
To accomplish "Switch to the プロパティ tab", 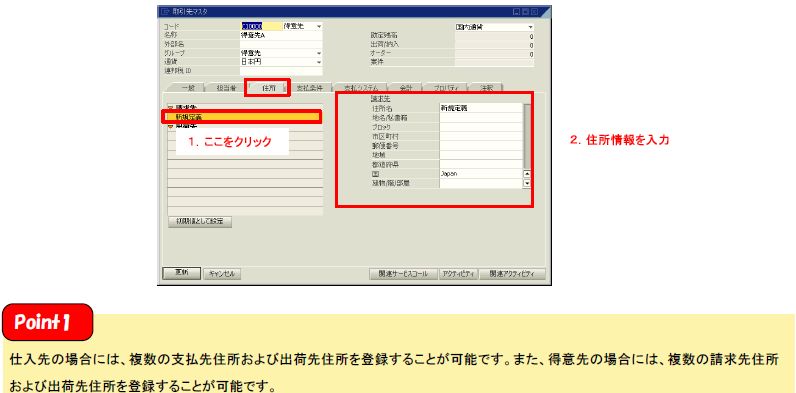I will 446,88.
